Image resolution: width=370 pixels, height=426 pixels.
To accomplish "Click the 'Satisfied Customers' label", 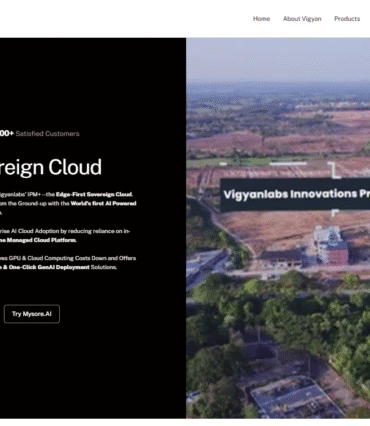I will 47,134.
